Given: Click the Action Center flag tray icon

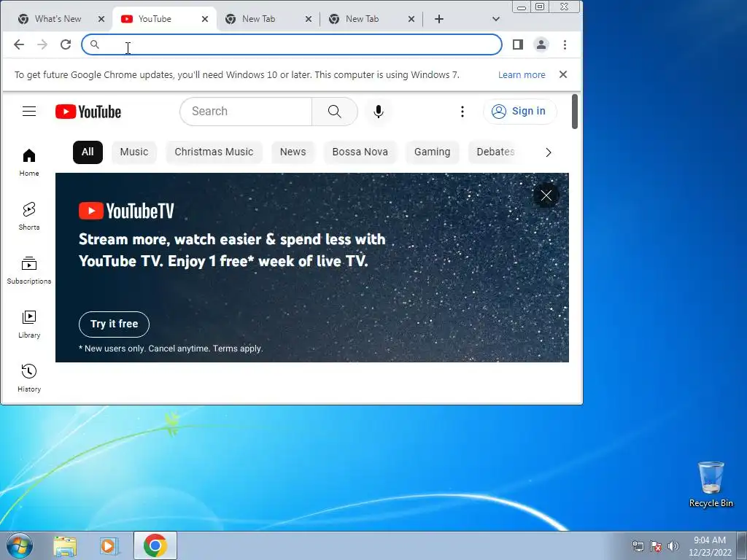Looking at the screenshot, I should (x=656, y=546).
